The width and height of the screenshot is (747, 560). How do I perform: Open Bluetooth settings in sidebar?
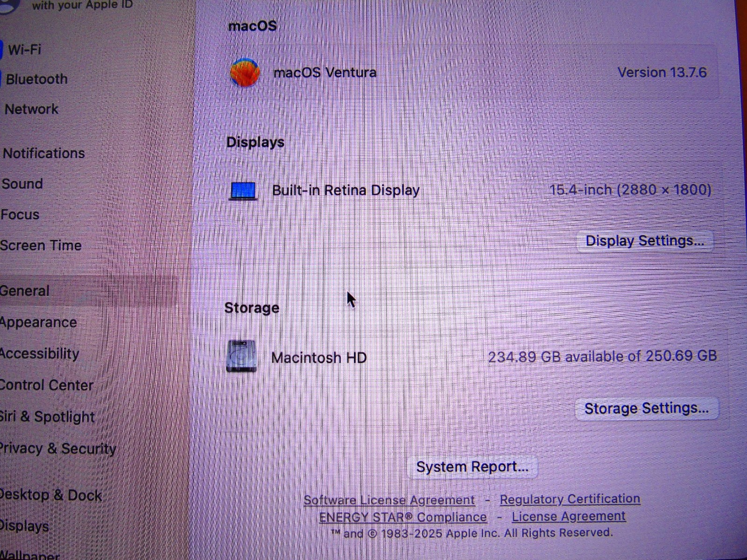(x=36, y=79)
